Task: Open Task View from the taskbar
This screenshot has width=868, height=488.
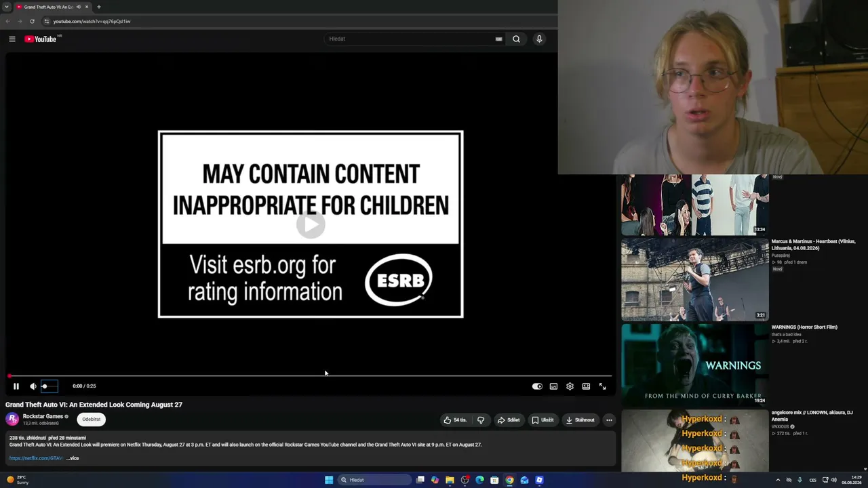Action: click(x=420, y=480)
